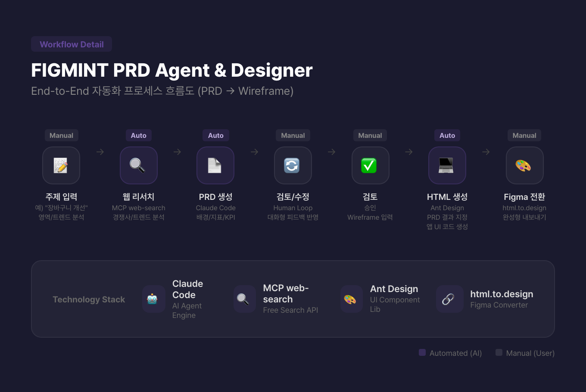This screenshot has height=392, width=586.
Task: Click the FIGMINT PRD Agent & Designer title
Action: [x=171, y=70]
